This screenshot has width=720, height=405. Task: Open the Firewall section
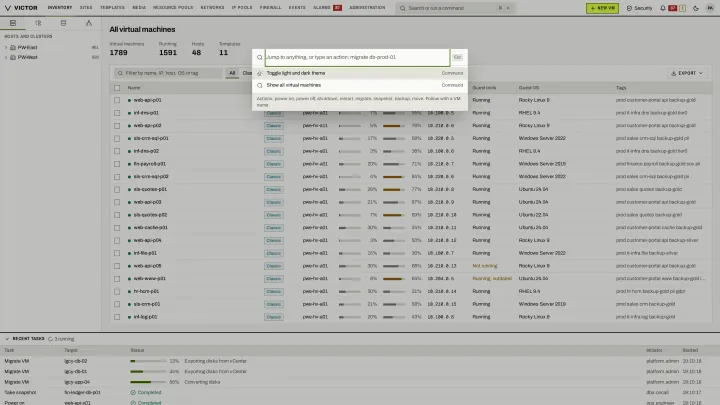[270, 8]
